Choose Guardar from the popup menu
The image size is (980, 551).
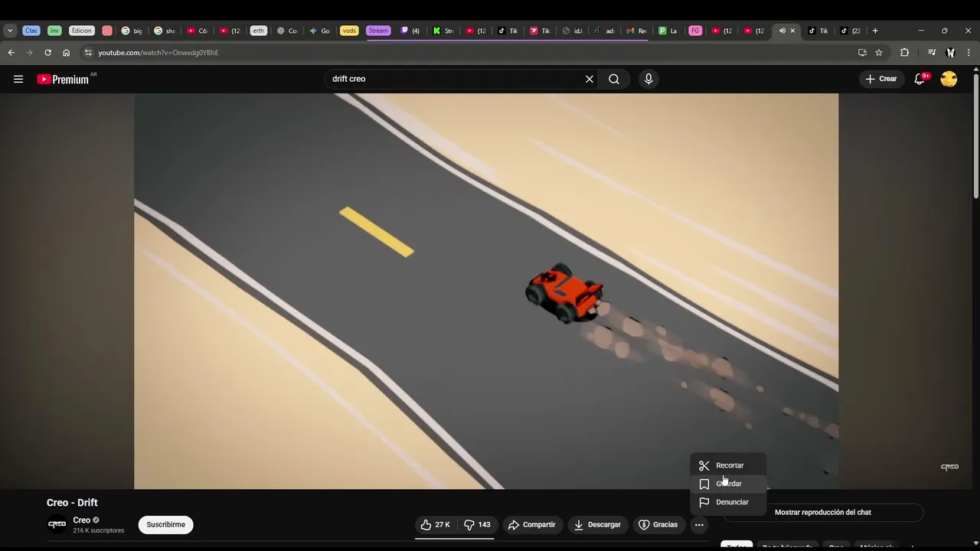728,484
